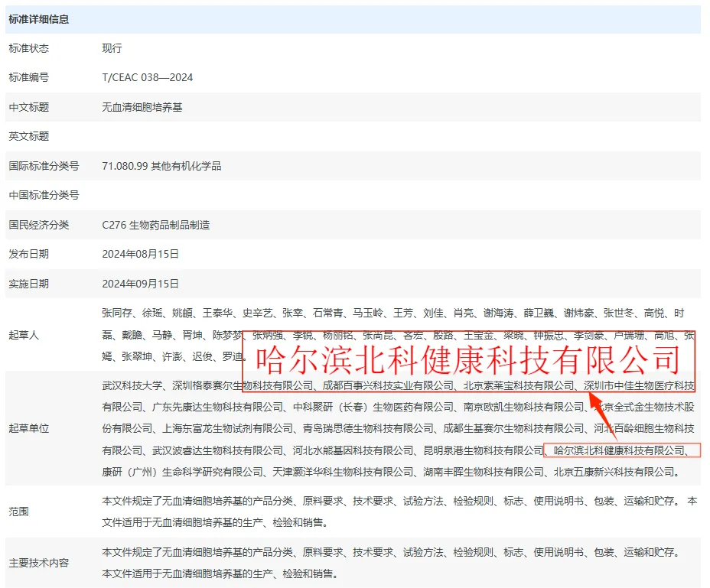Click the 发布日期 label
The width and height of the screenshot is (710, 588).
point(29,254)
